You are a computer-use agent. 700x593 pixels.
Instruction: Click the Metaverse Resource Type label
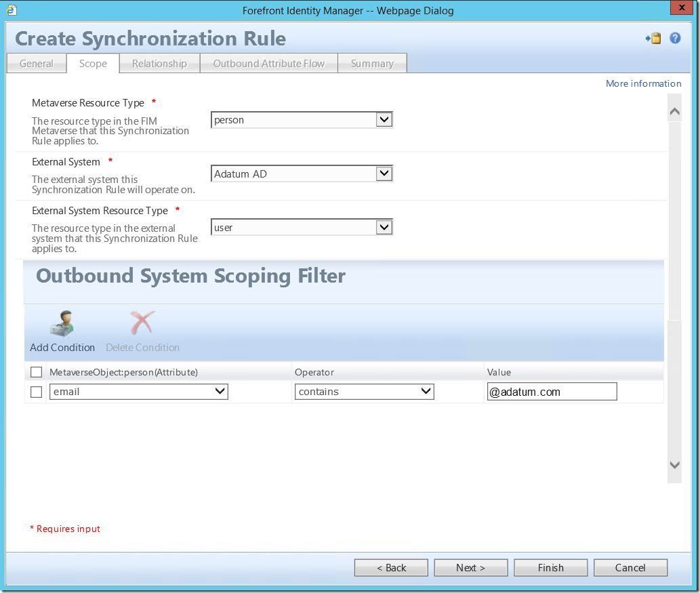pos(88,103)
